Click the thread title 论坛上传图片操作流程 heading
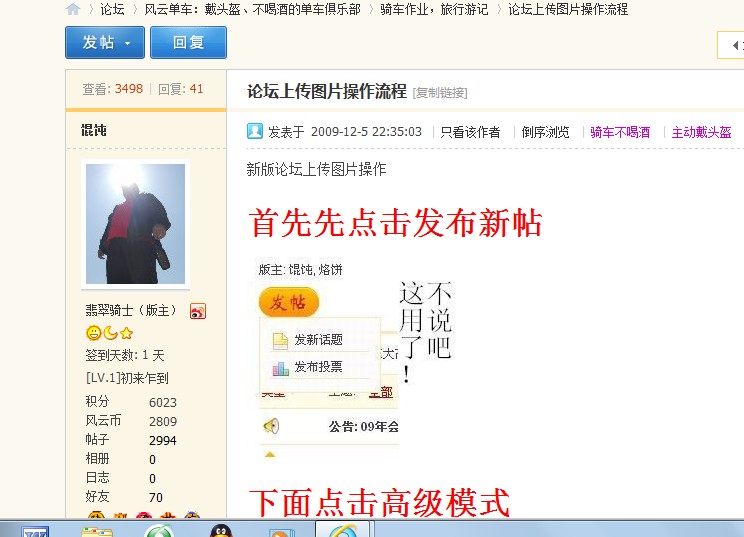The height and width of the screenshot is (537, 744). point(327,91)
